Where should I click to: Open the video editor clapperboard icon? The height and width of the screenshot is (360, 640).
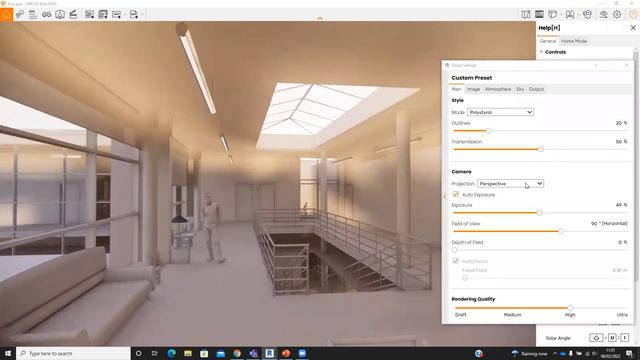coord(73,15)
